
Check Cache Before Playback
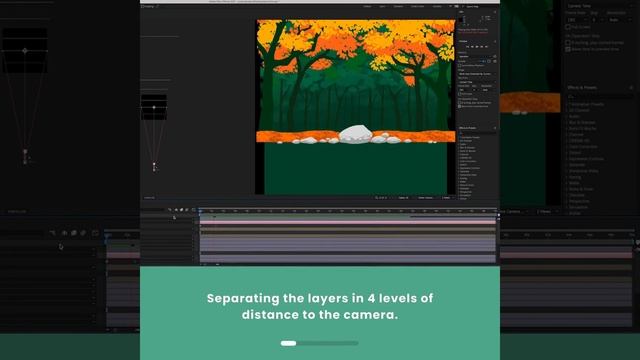[460, 65]
